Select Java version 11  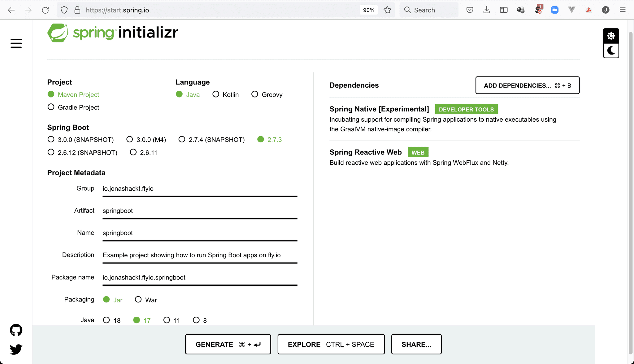pos(167,320)
